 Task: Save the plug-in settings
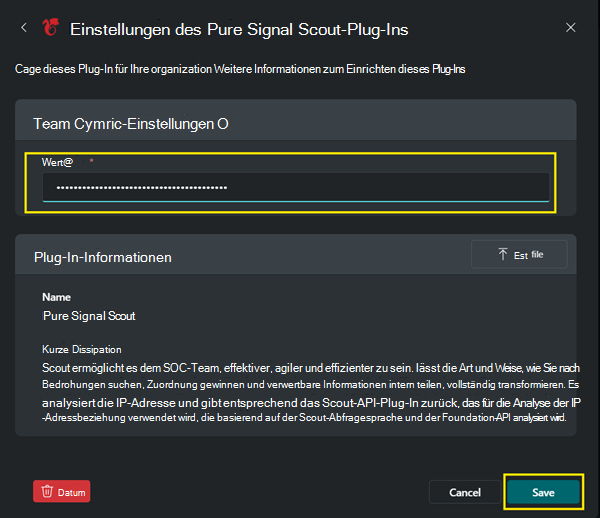(543, 492)
